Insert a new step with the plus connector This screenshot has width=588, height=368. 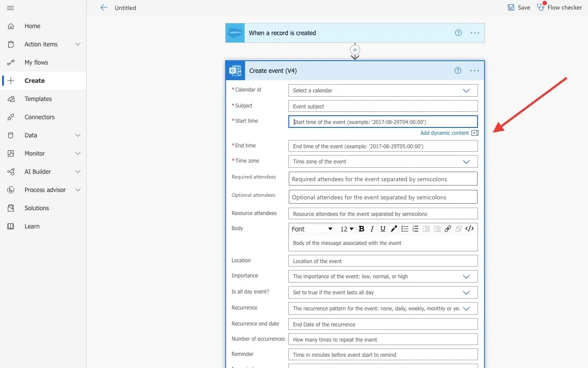[x=355, y=50]
